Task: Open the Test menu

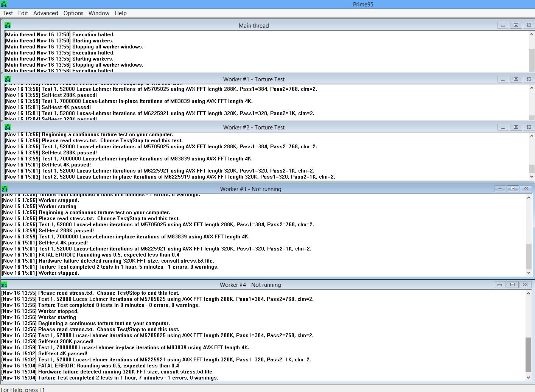Action: [x=8, y=13]
